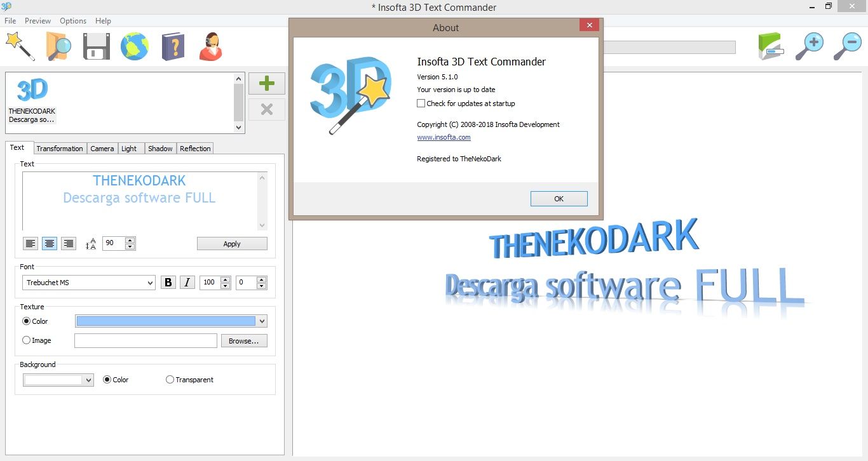Click the text box scroll down arrow
Viewport: 868px width, 461px height.
tap(262, 225)
